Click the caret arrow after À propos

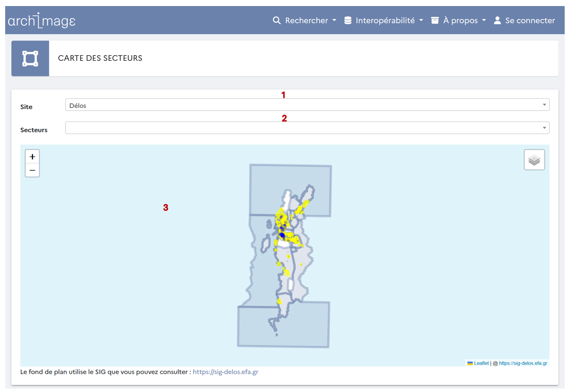pos(484,20)
